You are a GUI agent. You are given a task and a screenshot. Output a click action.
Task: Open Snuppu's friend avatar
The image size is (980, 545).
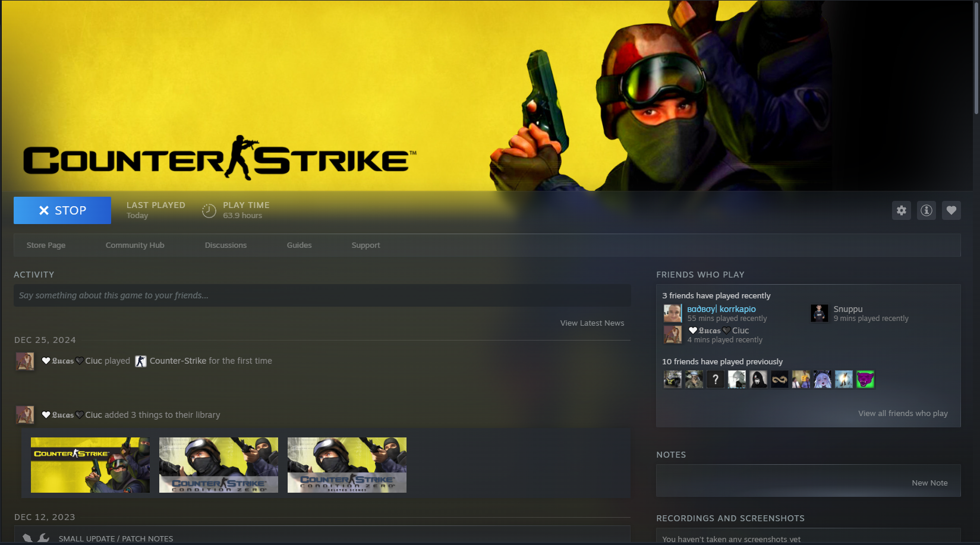coord(820,313)
